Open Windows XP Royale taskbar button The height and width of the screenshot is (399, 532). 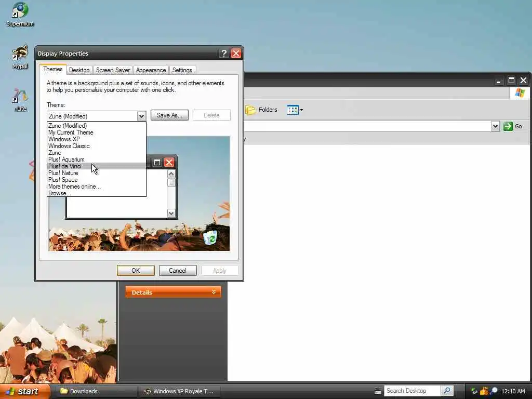[180, 391]
